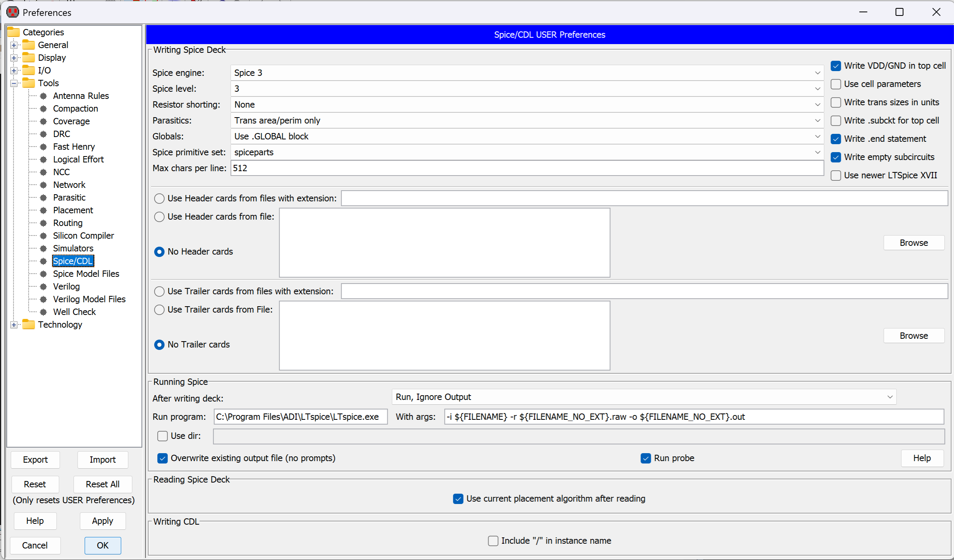954x560 pixels.
Task: Click the gear icon beside Antenna Rules
Action: (44, 96)
